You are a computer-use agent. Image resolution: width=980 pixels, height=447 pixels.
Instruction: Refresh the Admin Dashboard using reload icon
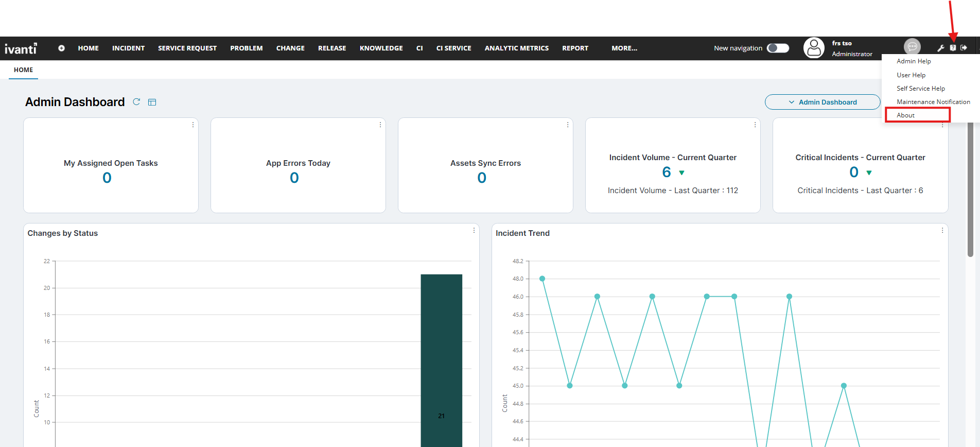(x=136, y=102)
